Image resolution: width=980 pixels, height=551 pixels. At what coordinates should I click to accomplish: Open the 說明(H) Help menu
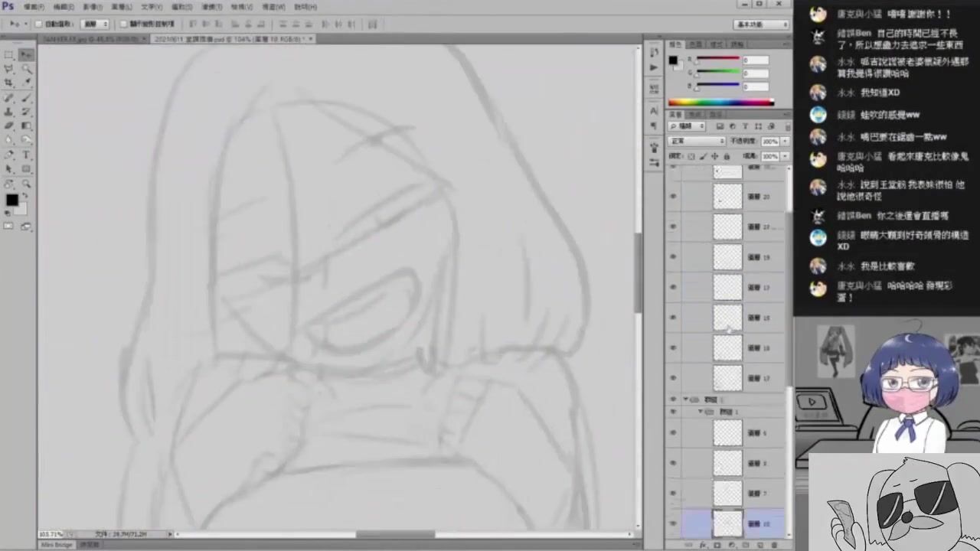coord(305,7)
